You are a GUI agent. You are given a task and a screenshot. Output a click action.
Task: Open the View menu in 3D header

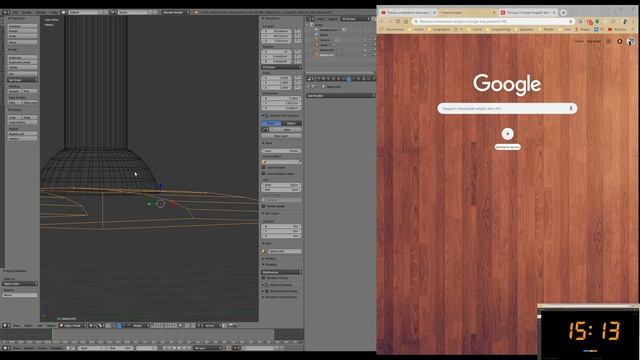click(16, 325)
